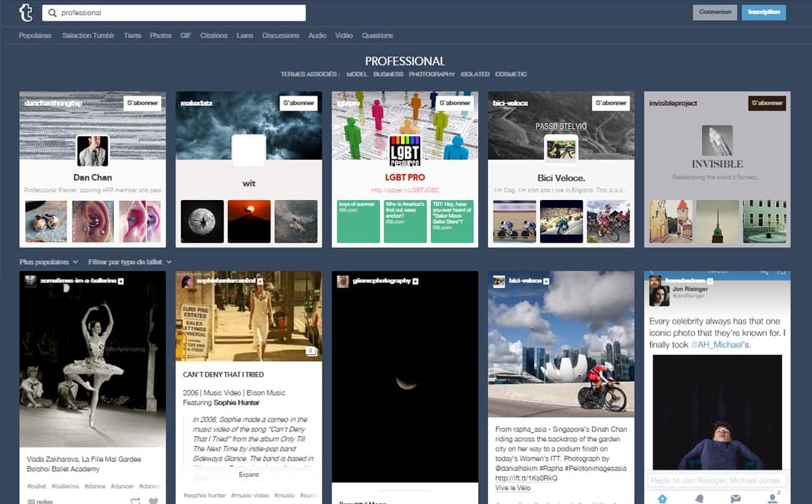This screenshot has height=504, width=812.
Task: Open related term COSMETIC
Action: click(x=510, y=75)
